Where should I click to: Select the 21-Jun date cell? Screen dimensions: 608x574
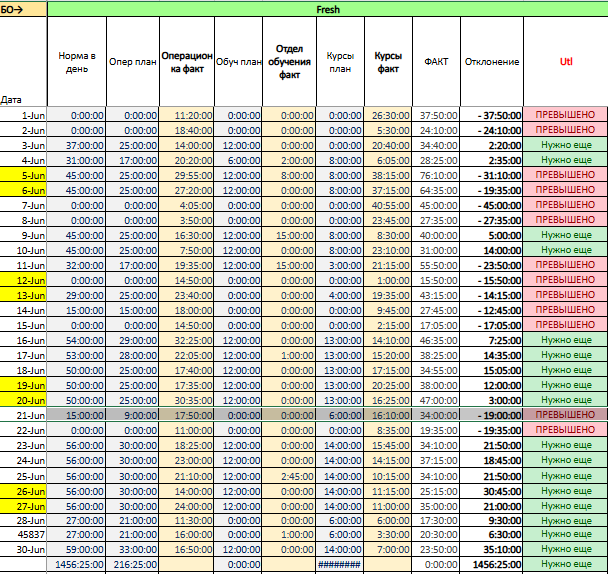23,415
